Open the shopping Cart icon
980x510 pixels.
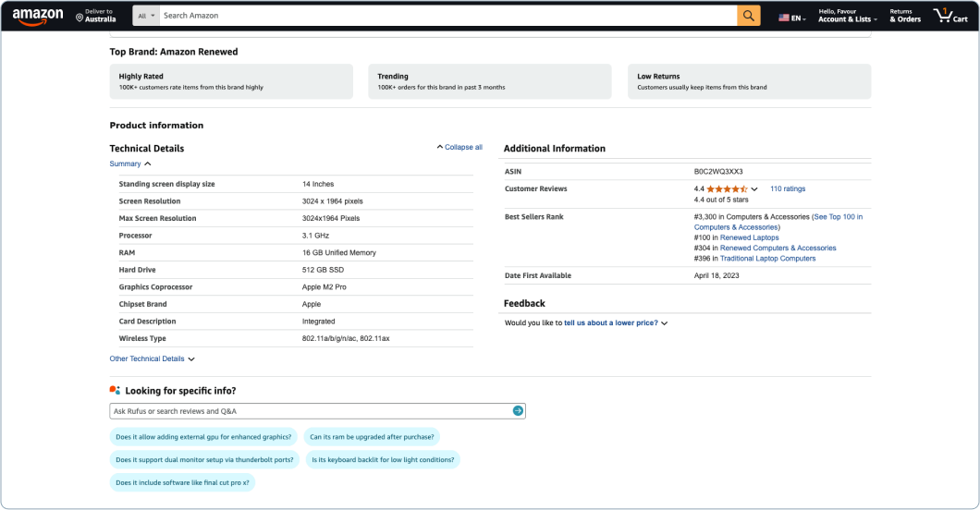coord(950,16)
